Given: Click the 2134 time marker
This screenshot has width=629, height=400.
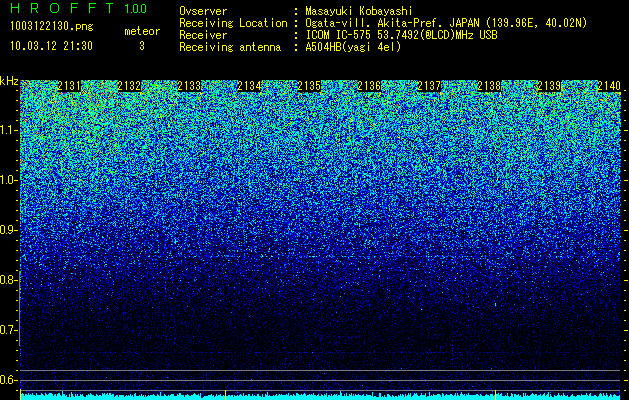Looking at the screenshot, I should 249,86.
